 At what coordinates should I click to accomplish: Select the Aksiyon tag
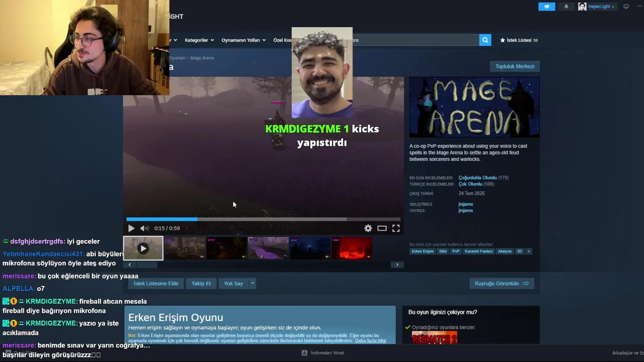505,251
